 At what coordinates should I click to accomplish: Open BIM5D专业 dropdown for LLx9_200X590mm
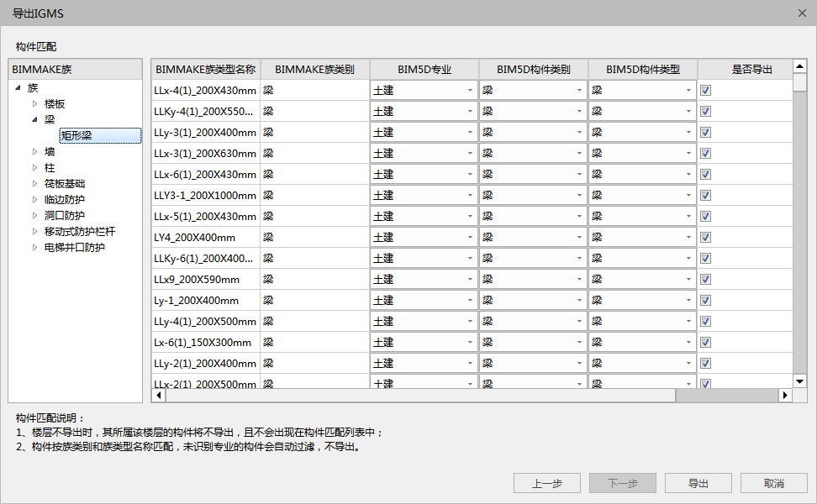point(424,279)
